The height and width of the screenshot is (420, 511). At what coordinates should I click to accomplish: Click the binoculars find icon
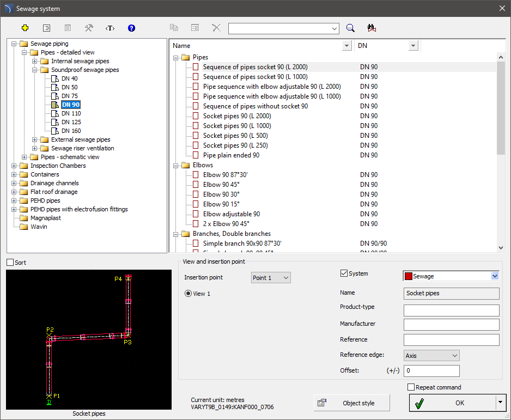tap(373, 28)
